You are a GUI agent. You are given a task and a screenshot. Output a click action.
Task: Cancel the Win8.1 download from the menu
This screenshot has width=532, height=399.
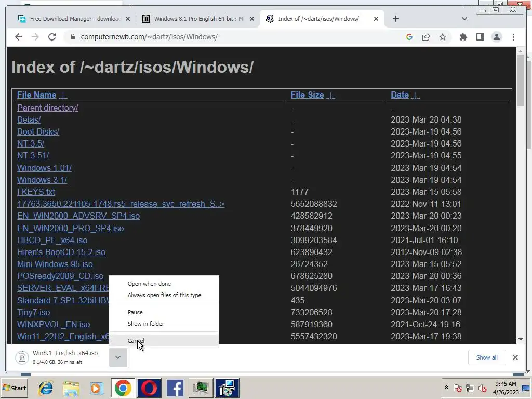164,341
